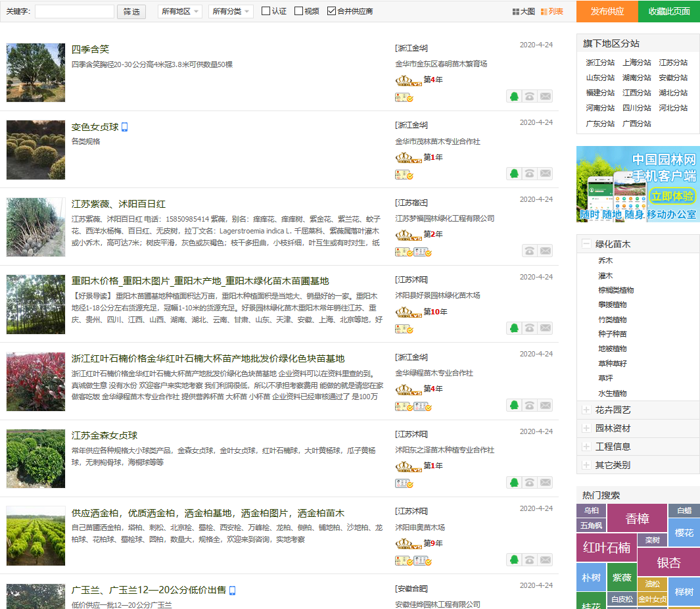
Task: Click mobile icon beside 变色女贞球 title
Action: [124, 127]
